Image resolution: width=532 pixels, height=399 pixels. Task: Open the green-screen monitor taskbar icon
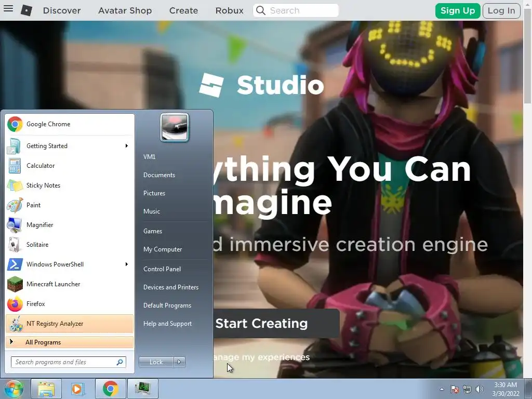pos(142,389)
